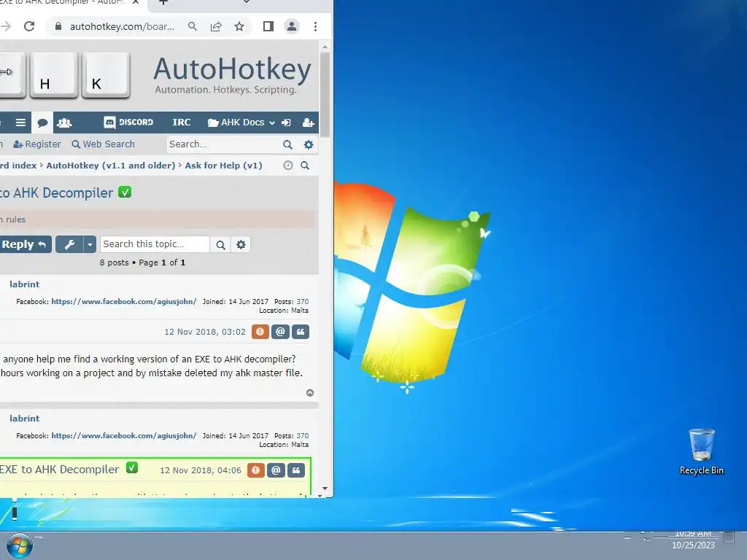Reload the page in Chrome
The height and width of the screenshot is (560, 747).
click(29, 26)
